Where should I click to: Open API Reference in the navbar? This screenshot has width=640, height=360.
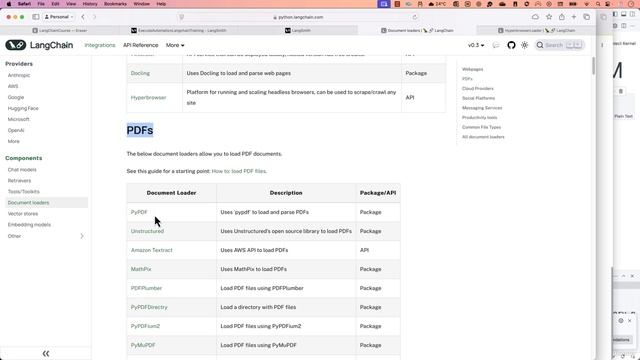tap(140, 45)
